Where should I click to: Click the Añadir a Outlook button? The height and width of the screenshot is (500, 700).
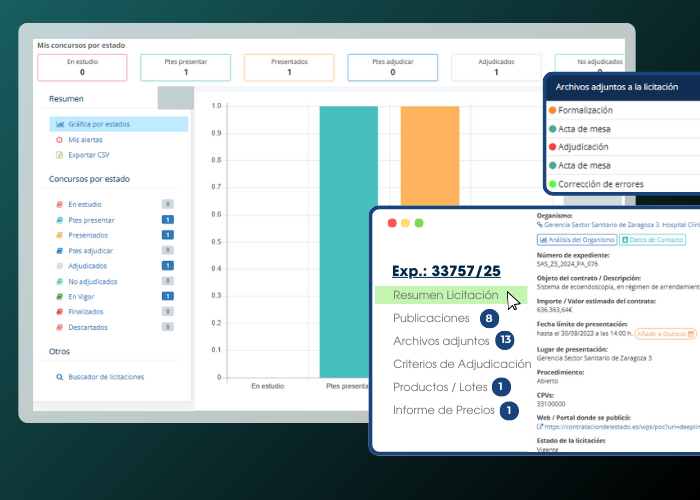click(x=665, y=333)
